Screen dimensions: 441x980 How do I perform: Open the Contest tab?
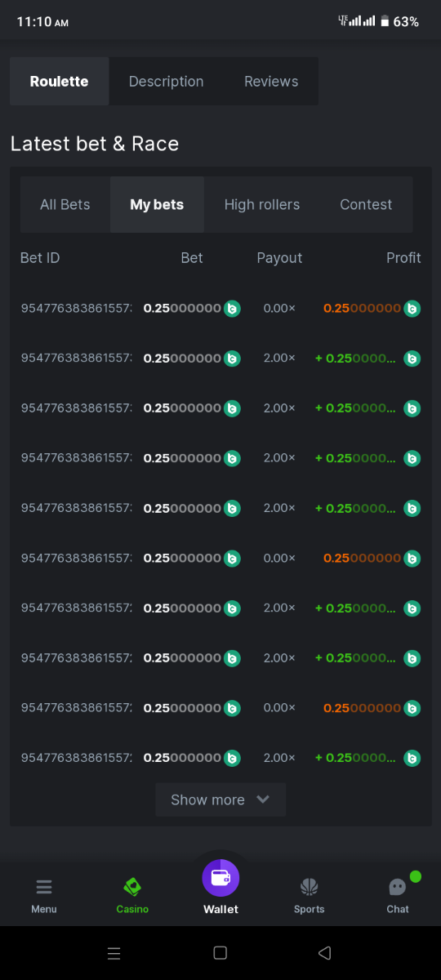(x=366, y=205)
